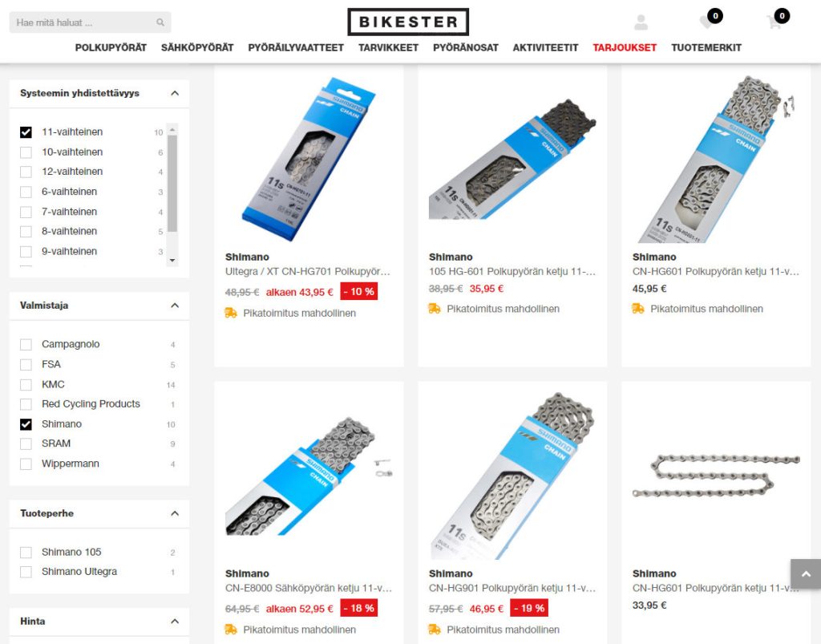Image resolution: width=821 pixels, height=644 pixels.
Task: Check the KMC manufacturer filter
Action: tap(26, 384)
